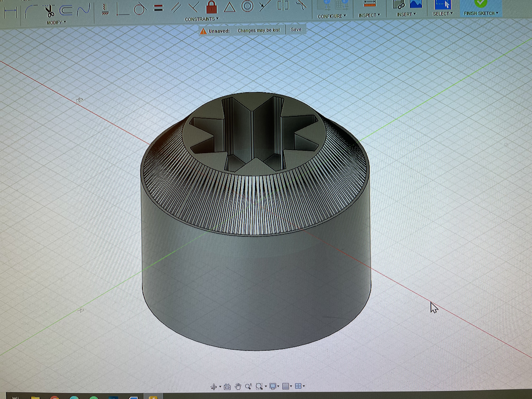This screenshot has height=399, width=532.
Task: Click the Zoom Window fit icon
Action: (x=259, y=386)
